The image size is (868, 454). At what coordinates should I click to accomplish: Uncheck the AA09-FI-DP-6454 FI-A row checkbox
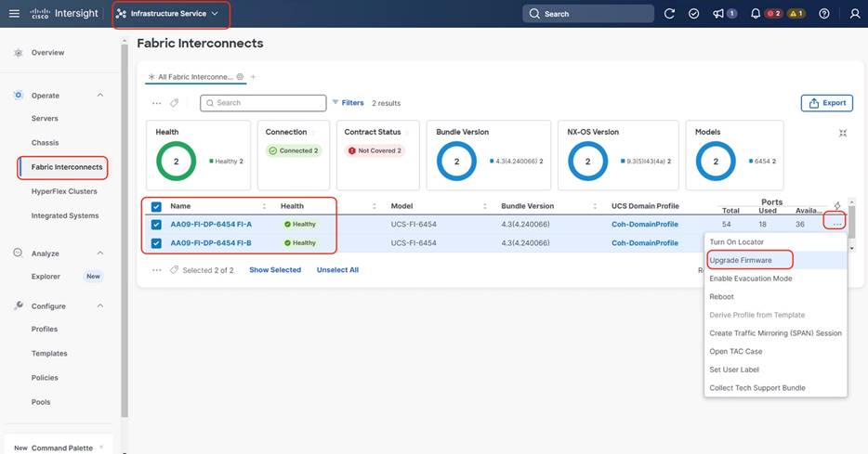(156, 225)
